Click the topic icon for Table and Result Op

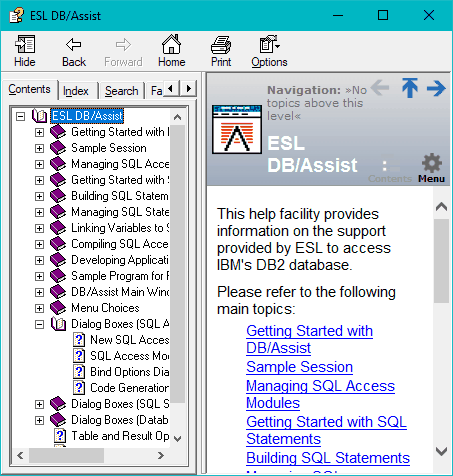tap(60, 435)
